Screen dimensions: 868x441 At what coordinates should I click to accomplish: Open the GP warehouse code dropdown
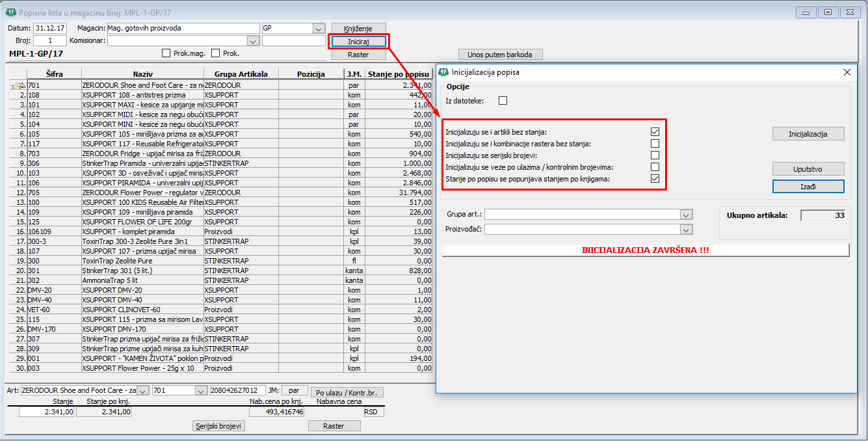pos(319,29)
